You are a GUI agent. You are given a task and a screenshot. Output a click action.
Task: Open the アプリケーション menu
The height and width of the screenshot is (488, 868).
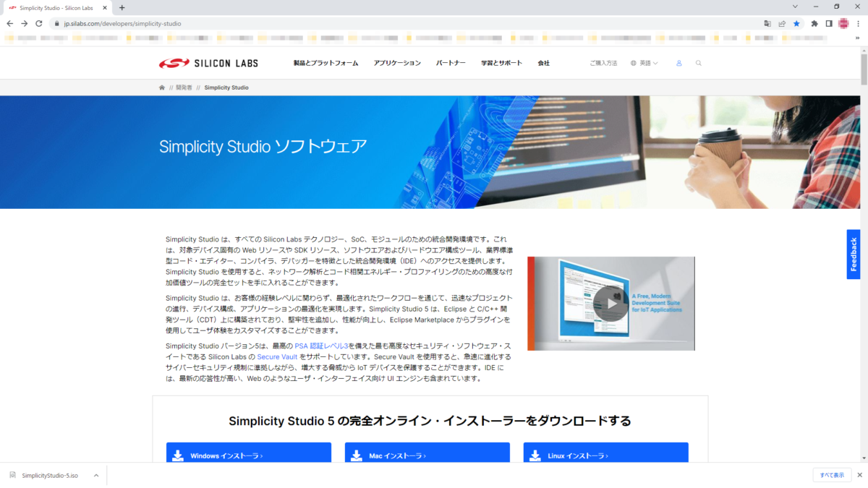(x=397, y=63)
